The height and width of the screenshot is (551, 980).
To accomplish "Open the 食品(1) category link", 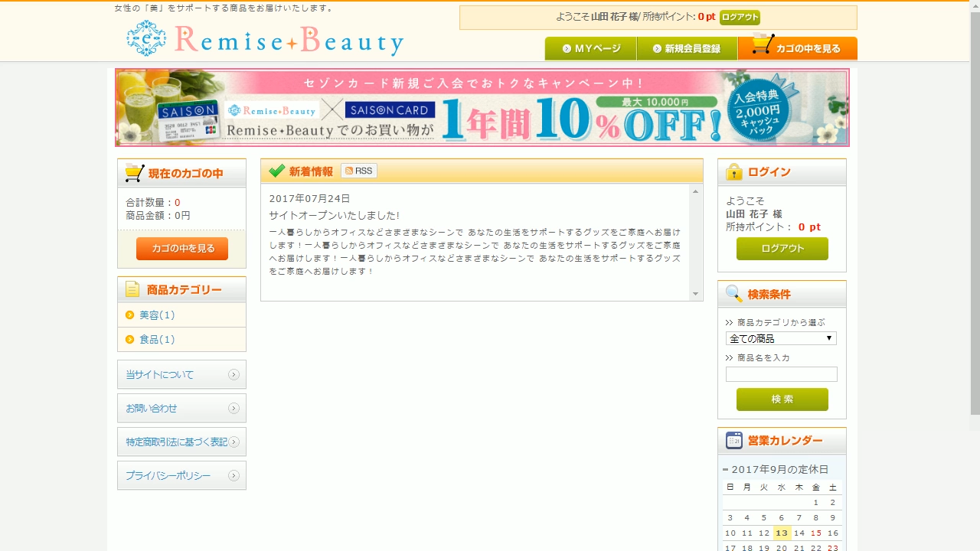I will tap(157, 340).
